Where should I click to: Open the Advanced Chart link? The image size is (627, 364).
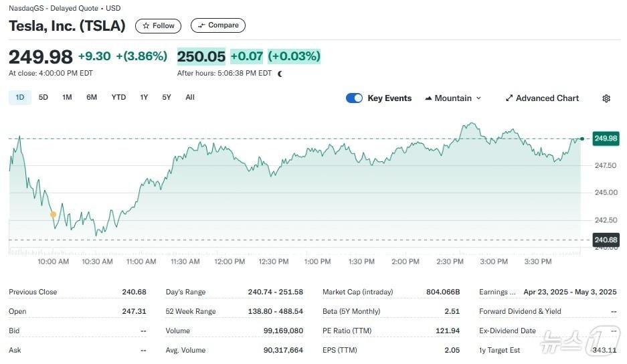[x=547, y=98]
